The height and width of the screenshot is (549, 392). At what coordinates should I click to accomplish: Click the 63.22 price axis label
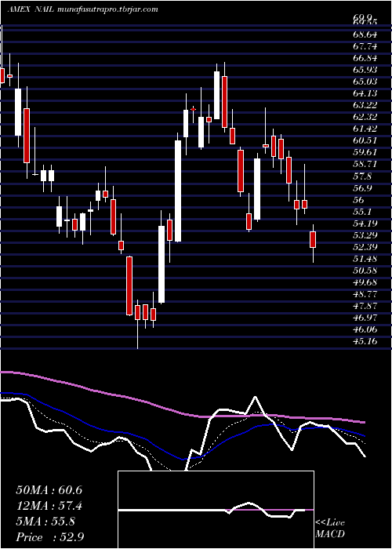coord(365,105)
